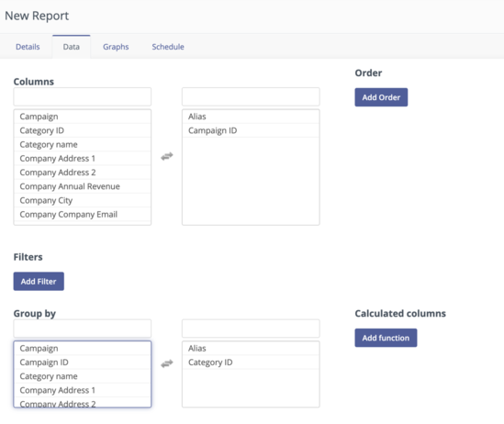Focus the available Columns search field
This screenshot has height=424, width=504.
pyautogui.click(x=83, y=96)
